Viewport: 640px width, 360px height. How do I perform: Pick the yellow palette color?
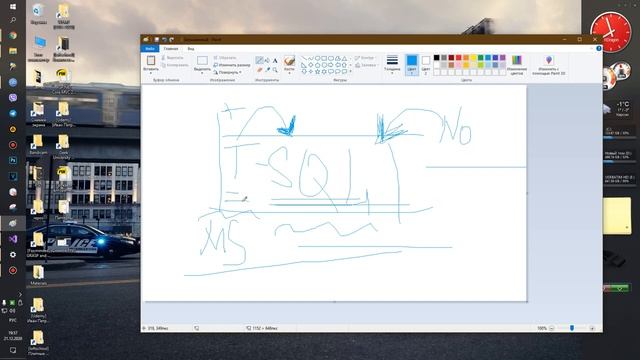click(x=473, y=58)
